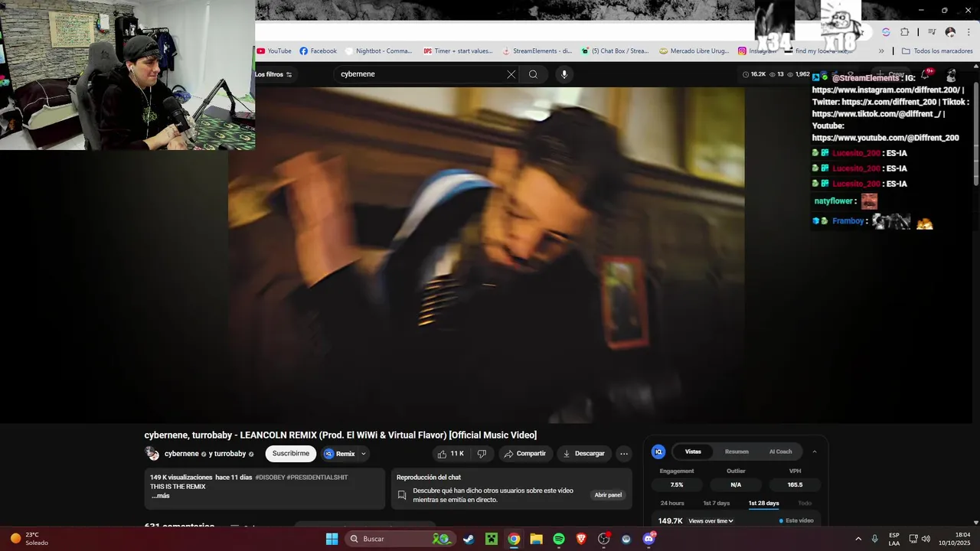The image size is (980, 551).
Task: Open the Views over time dropdown
Action: click(x=711, y=521)
